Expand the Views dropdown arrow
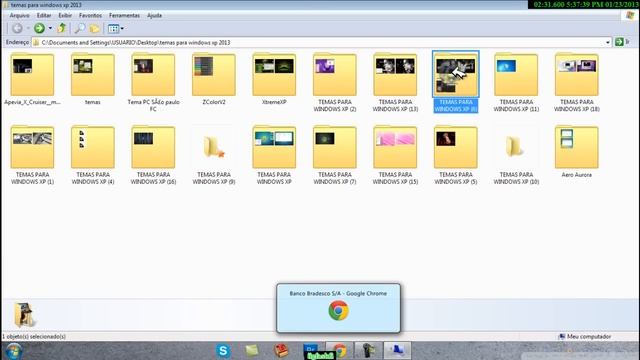640x360 pixels. 122,29
